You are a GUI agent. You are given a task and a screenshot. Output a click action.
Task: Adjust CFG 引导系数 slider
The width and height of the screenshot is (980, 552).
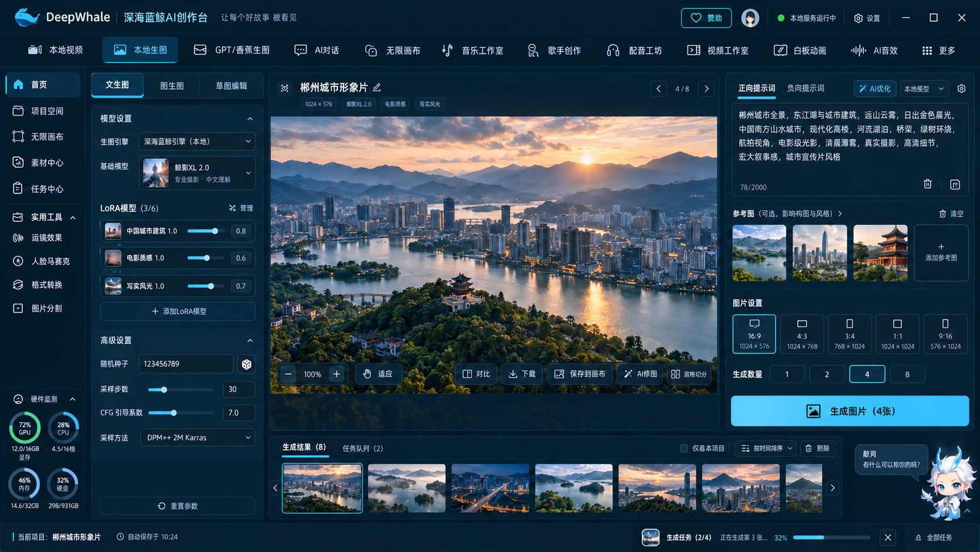(x=181, y=413)
